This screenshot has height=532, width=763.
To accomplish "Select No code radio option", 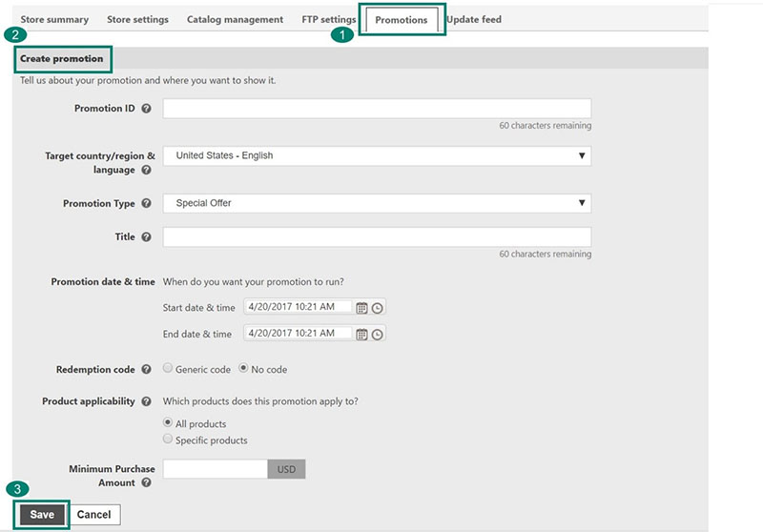I will [x=243, y=368].
